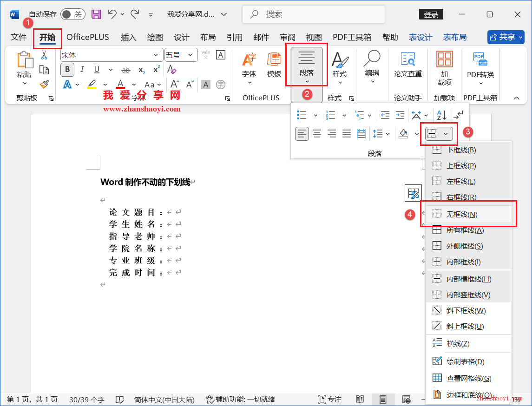Center align the paragraph
This screenshot has width=532, height=406.
pos(317,134)
